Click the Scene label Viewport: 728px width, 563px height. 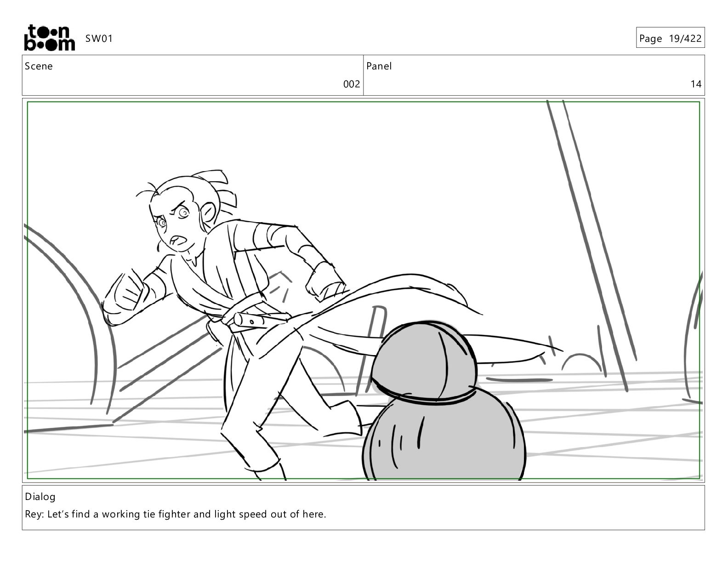(39, 66)
